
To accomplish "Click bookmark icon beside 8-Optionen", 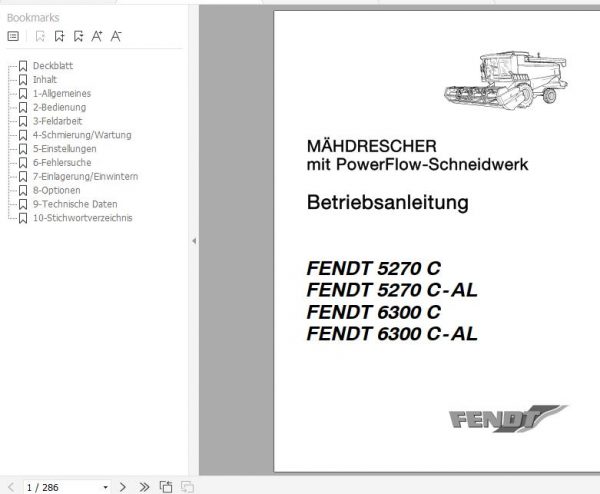I will pos(23,190).
